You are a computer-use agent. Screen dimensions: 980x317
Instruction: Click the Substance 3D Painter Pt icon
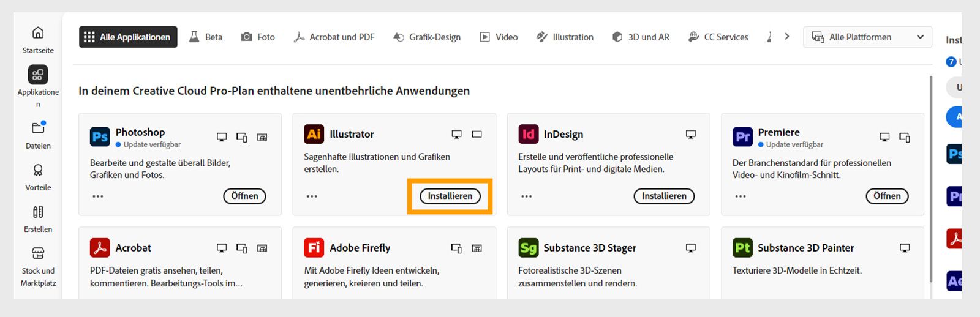[742, 248]
